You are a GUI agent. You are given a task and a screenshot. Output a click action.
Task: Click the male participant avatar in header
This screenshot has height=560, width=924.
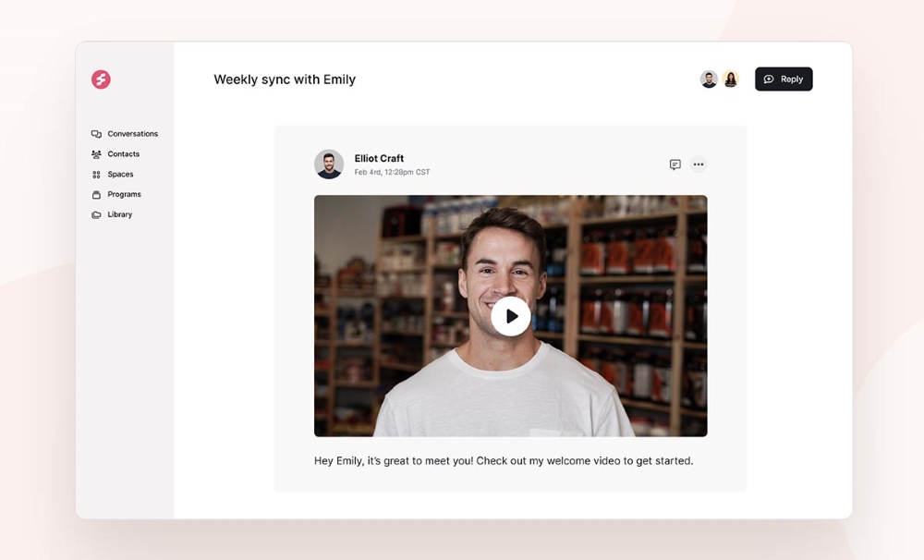point(709,79)
